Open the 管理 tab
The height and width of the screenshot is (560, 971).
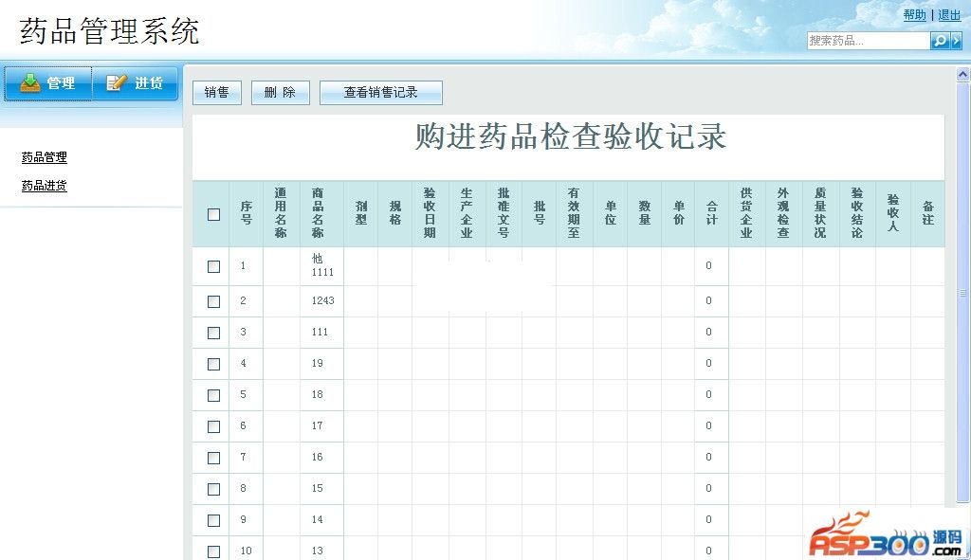pyautogui.click(x=48, y=83)
